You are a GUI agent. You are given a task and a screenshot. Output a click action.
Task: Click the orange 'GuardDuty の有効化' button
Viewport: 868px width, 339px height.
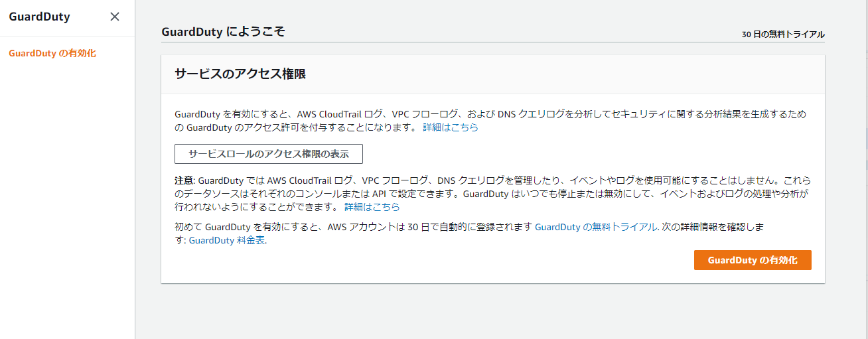click(x=753, y=260)
